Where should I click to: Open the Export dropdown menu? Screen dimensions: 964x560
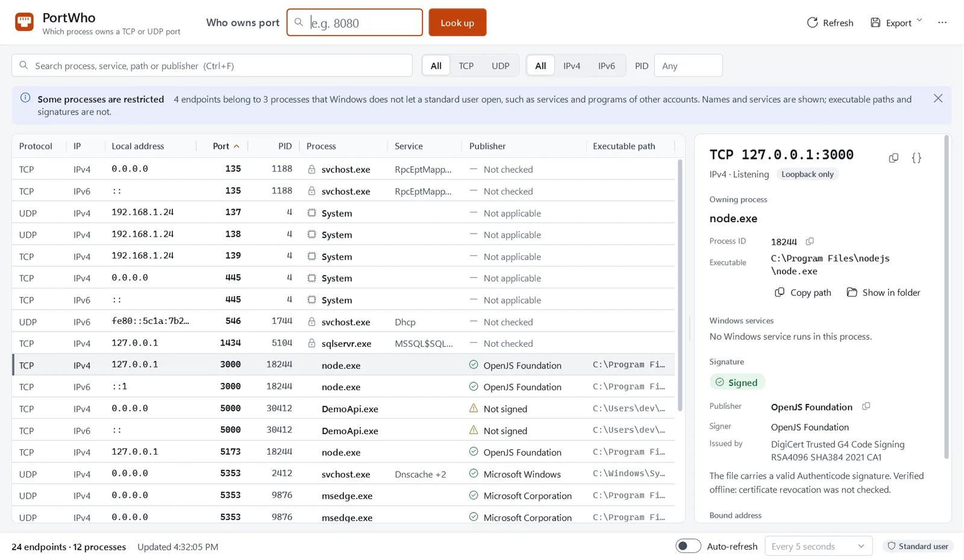point(896,23)
